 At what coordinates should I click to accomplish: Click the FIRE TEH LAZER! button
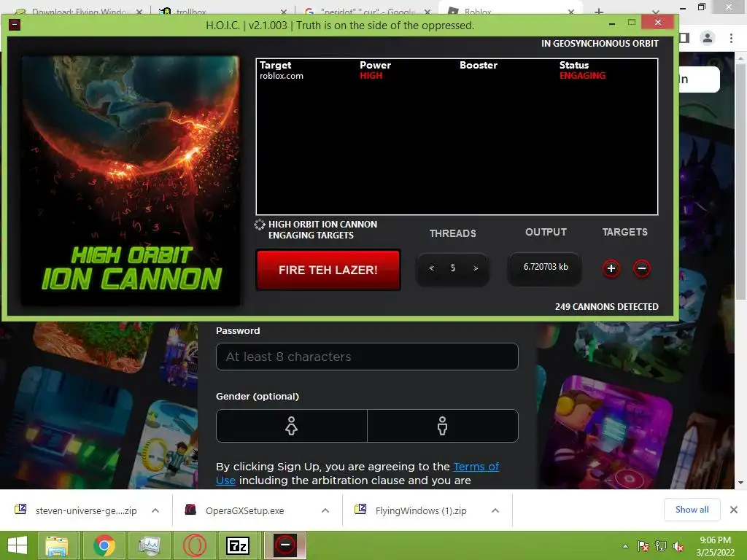click(x=328, y=270)
